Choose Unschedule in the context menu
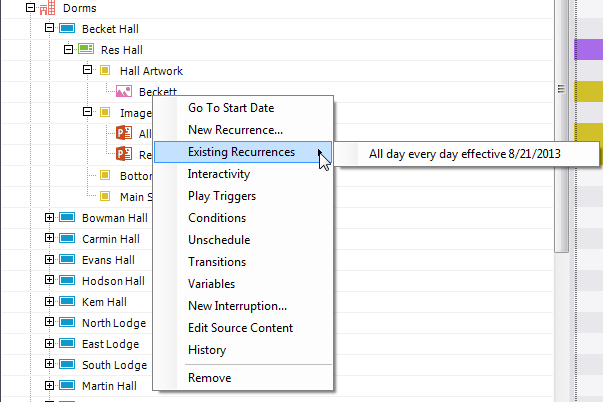The width and height of the screenshot is (603, 402). click(x=243, y=240)
